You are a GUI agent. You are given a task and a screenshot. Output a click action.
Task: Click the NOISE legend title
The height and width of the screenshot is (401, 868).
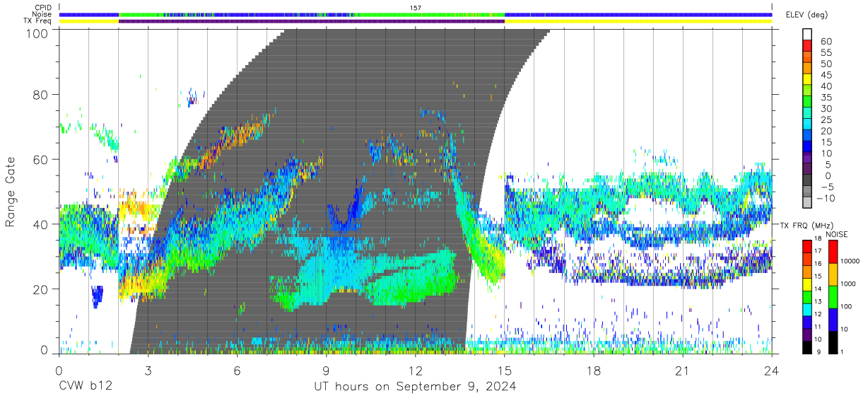[x=838, y=234]
